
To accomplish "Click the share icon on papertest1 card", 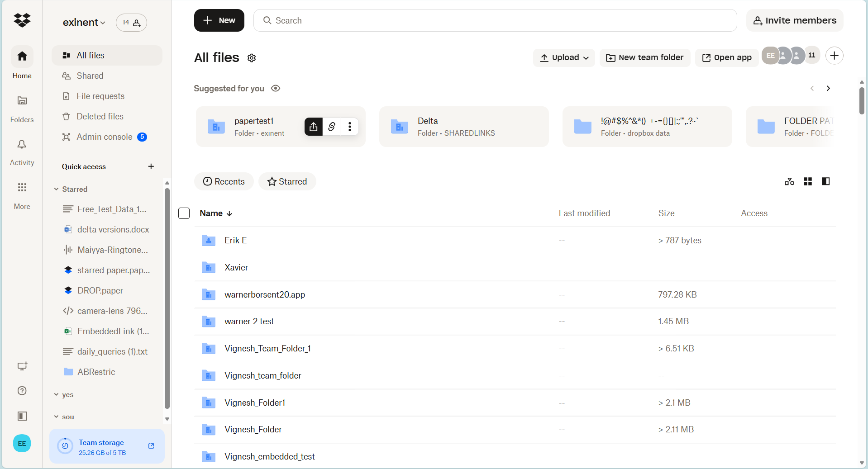I will tap(314, 127).
